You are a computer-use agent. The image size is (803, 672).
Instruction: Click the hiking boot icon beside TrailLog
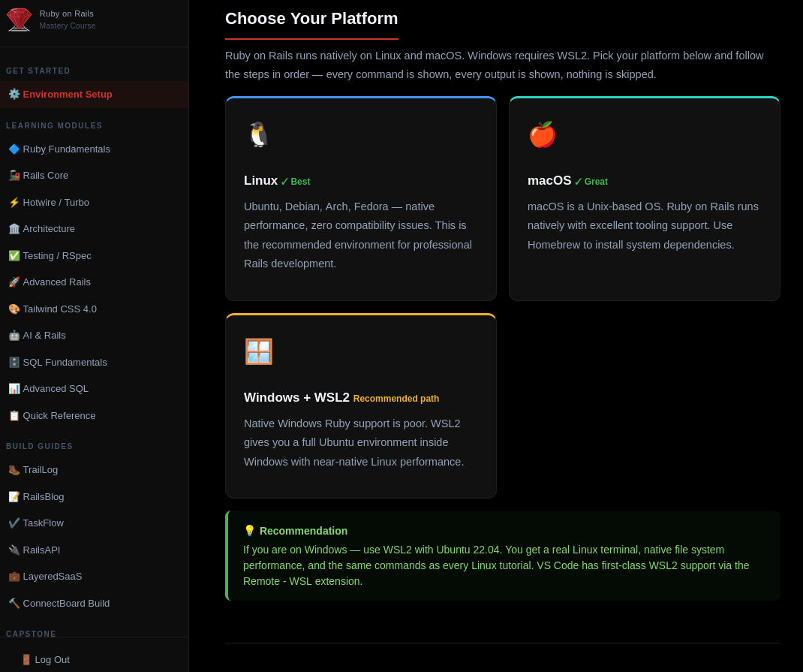point(14,470)
